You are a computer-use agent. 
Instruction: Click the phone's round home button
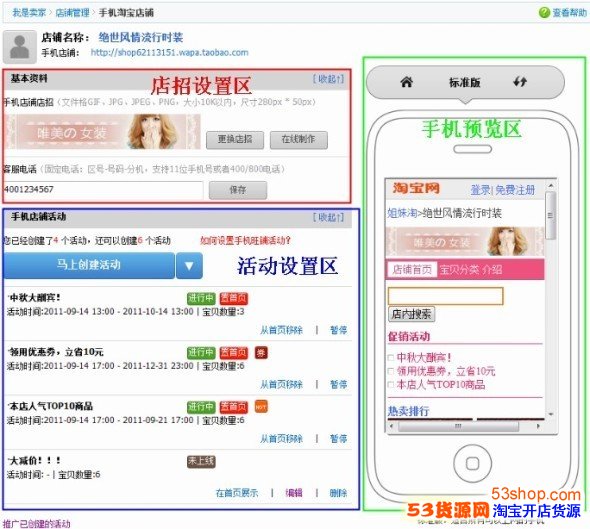[x=473, y=463]
